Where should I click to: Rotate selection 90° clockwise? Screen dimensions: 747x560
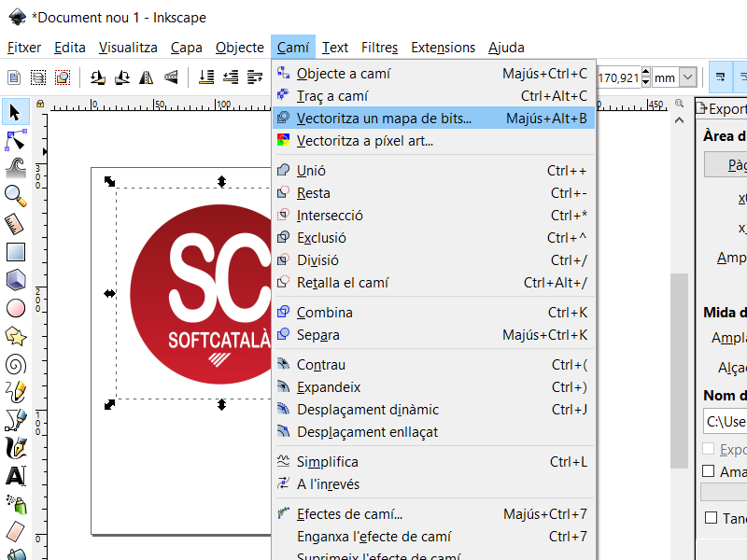coord(122,77)
